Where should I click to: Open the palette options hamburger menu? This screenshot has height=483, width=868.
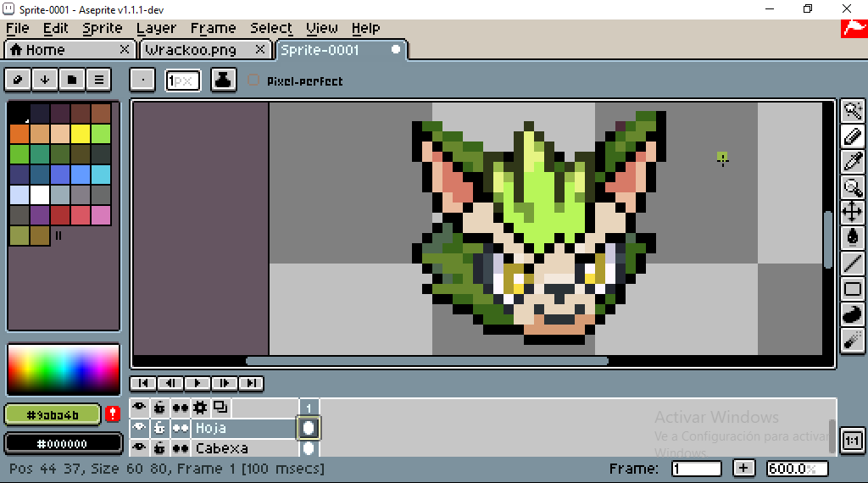click(x=98, y=80)
